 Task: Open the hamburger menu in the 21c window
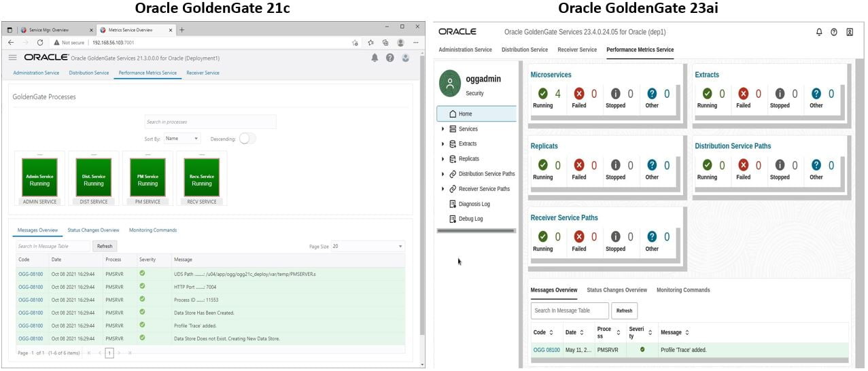(12, 58)
